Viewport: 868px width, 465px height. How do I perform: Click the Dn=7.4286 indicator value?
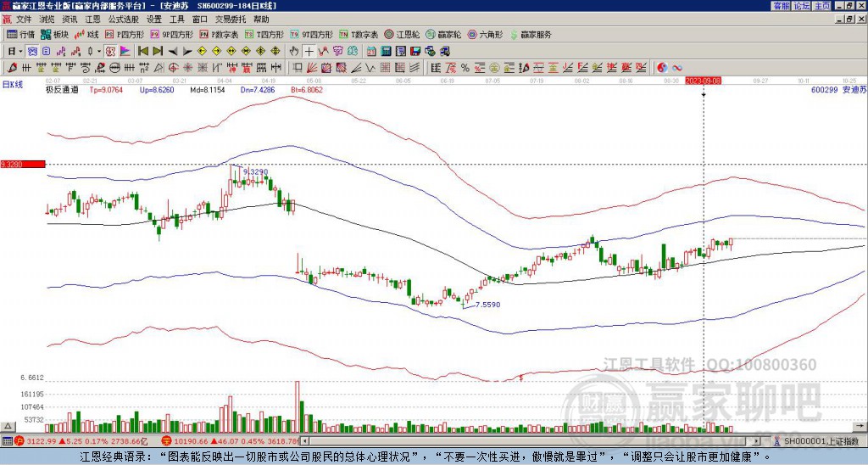[258, 90]
